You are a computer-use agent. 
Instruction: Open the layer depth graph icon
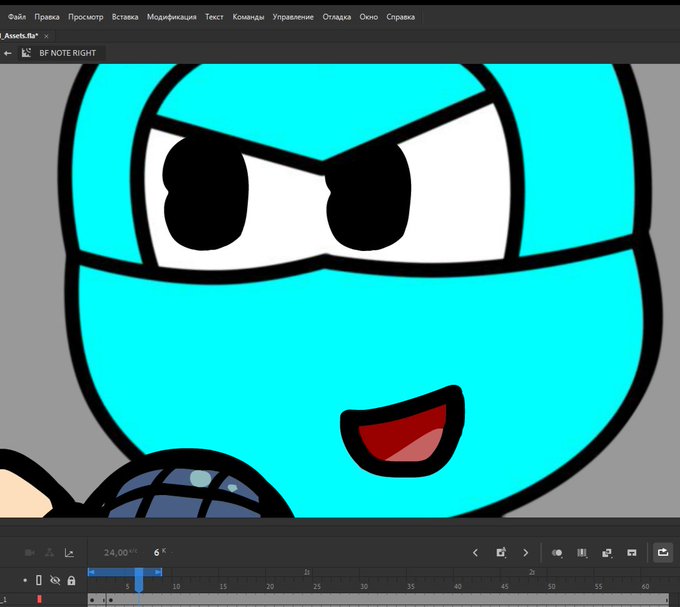tap(69, 552)
